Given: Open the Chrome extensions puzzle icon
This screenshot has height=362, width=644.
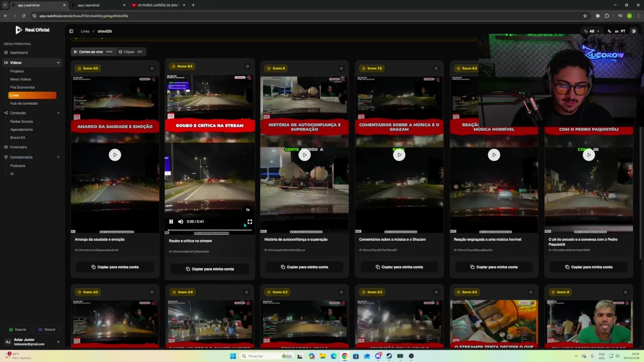Looking at the screenshot, I should point(607,16).
